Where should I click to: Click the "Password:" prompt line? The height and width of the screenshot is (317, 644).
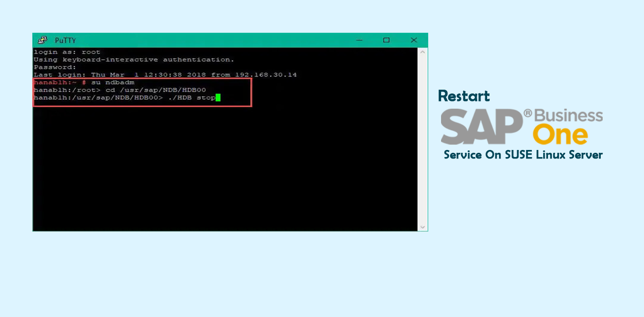[55, 67]
